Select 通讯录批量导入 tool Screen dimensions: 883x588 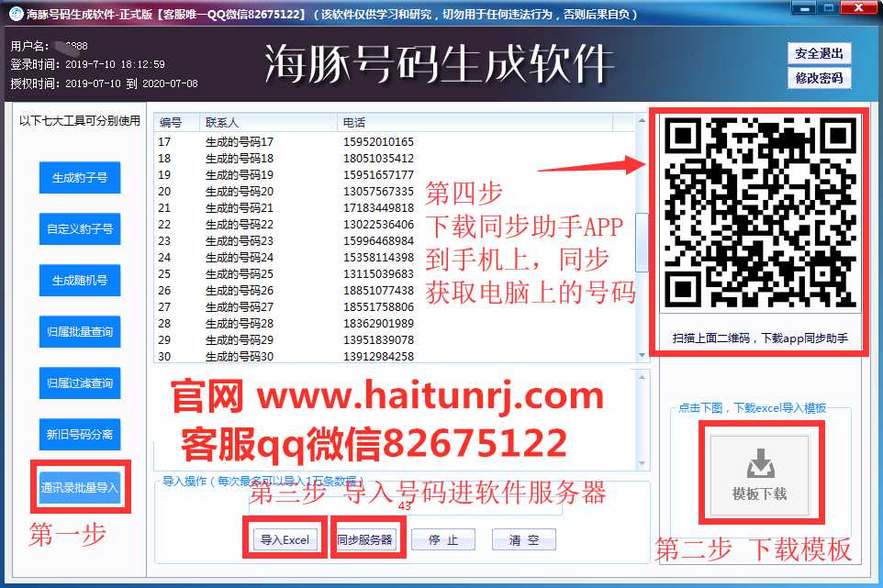tap(80, 487)
